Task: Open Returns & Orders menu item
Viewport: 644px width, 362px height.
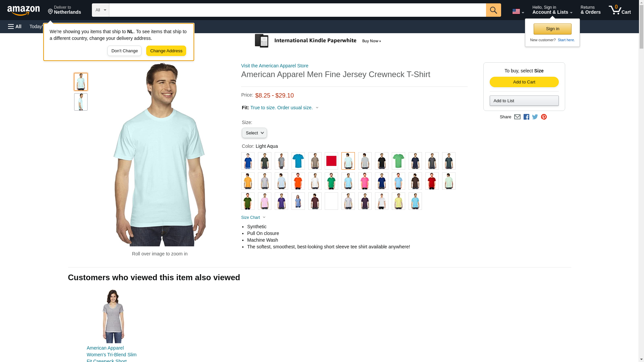Action: click(590, 10)
